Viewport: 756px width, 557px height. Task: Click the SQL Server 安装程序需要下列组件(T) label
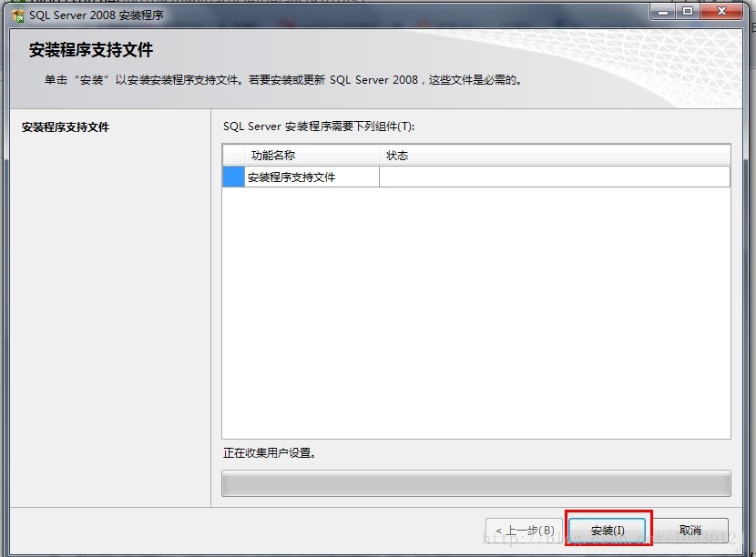click(319, 127)
